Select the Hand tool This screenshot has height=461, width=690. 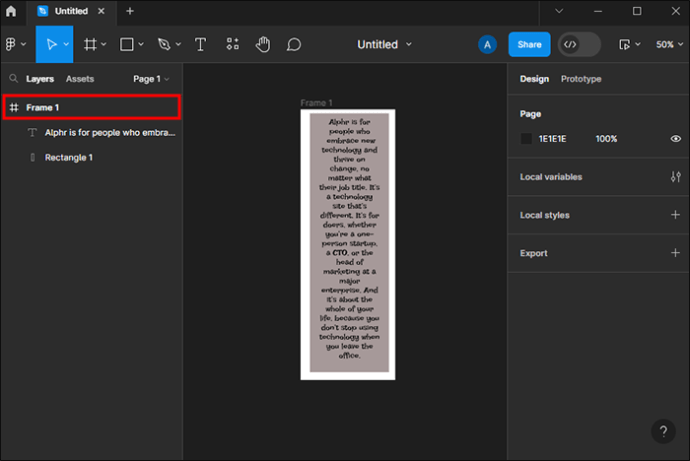coord(263,45)
